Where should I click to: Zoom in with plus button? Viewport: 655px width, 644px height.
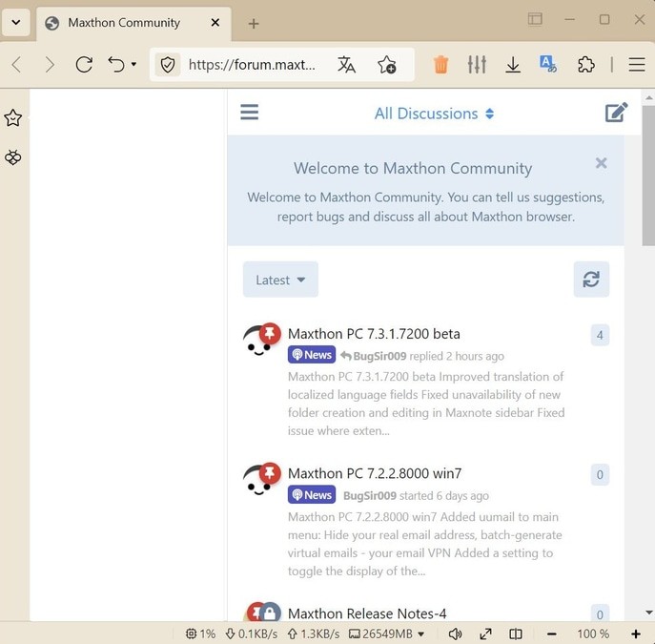636,634
